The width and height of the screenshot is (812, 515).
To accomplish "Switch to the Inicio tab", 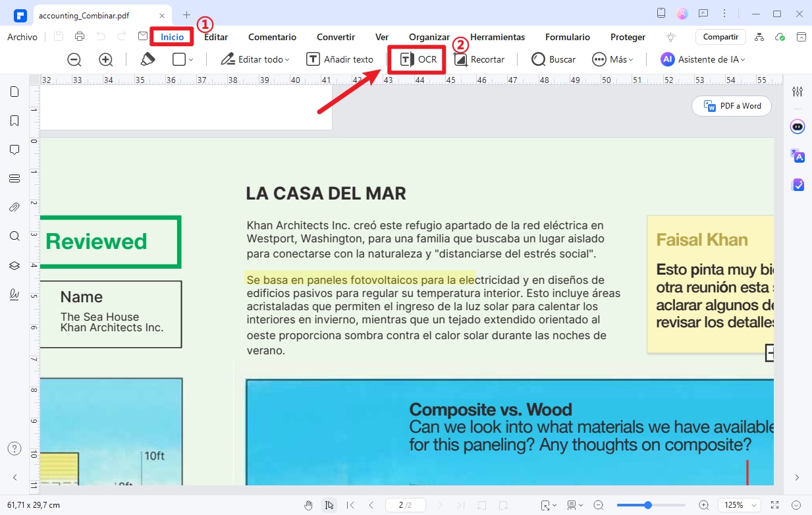I will pyautogui.click(x=173, y=37).
